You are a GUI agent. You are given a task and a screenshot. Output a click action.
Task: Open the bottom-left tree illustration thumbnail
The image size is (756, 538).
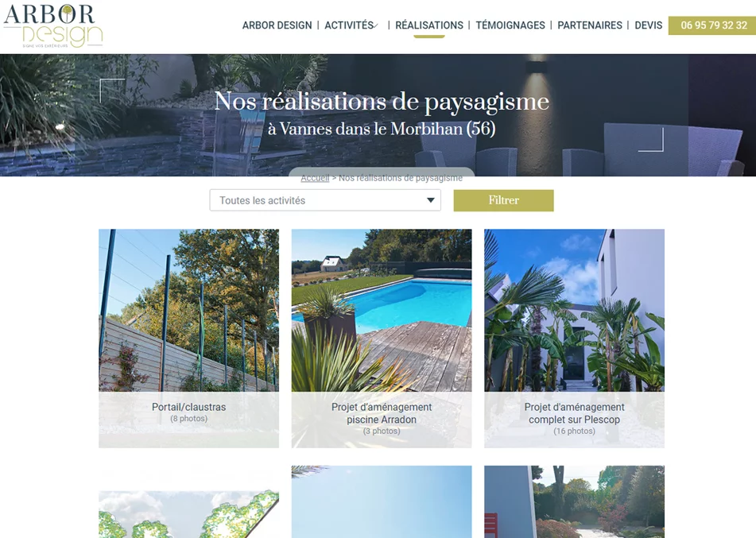(188, 514)
